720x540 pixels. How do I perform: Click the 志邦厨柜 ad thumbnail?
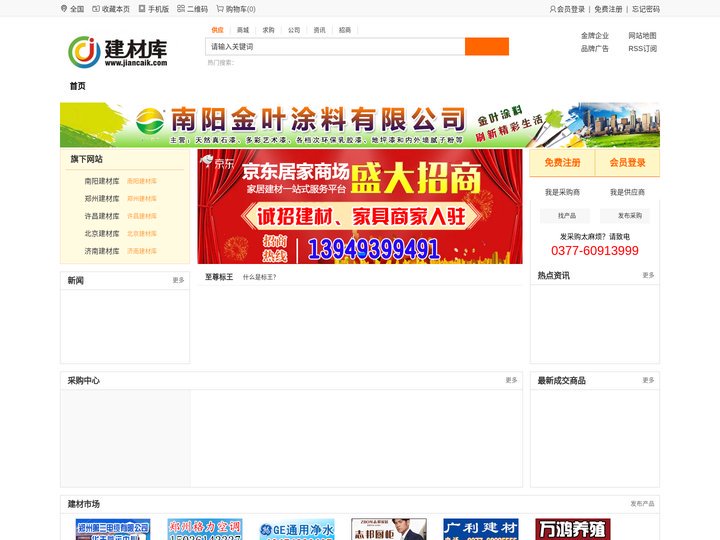click(x=388, y=529)
